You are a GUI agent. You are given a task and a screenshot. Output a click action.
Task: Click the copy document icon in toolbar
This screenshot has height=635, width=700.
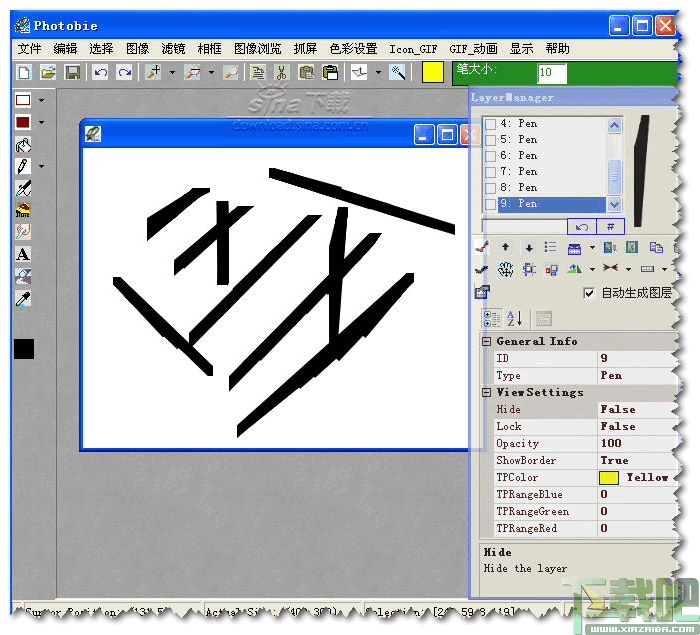tap(258, 72)
